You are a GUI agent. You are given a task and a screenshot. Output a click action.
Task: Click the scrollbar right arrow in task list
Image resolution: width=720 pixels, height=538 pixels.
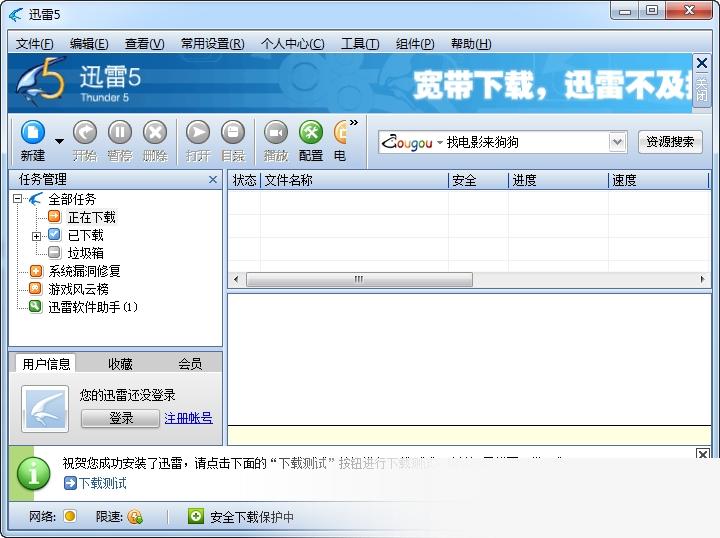702,279
